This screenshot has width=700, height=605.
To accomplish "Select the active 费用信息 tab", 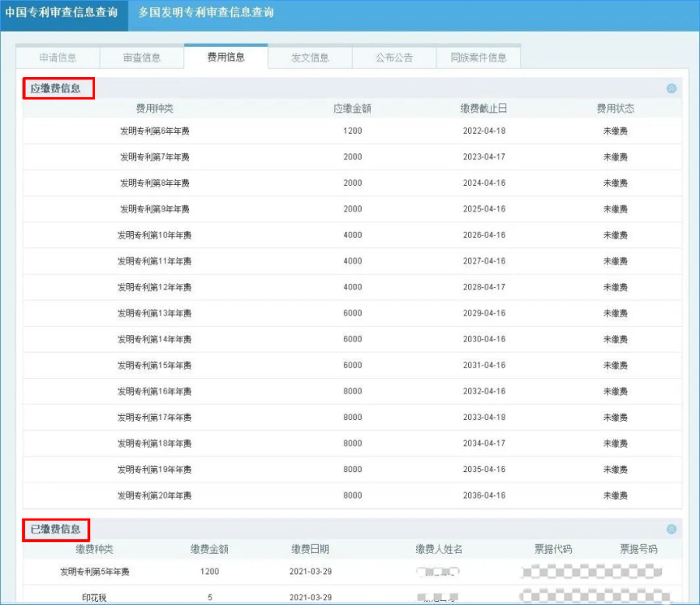I will [226, 57].
